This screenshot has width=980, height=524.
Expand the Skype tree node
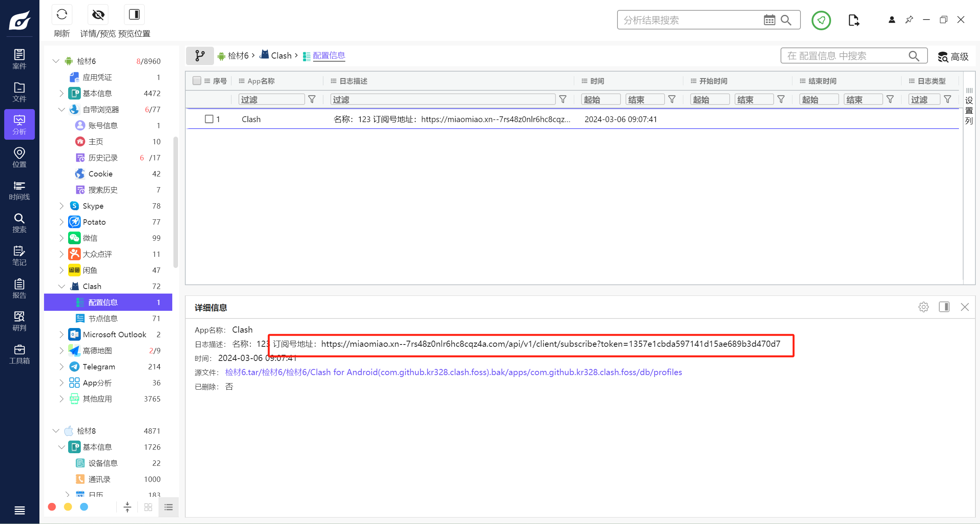(61, 206)
